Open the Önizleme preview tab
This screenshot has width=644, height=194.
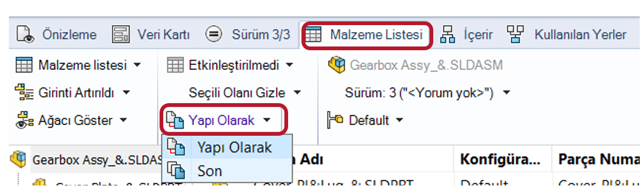pyautogui.click(x=57, y=35)
